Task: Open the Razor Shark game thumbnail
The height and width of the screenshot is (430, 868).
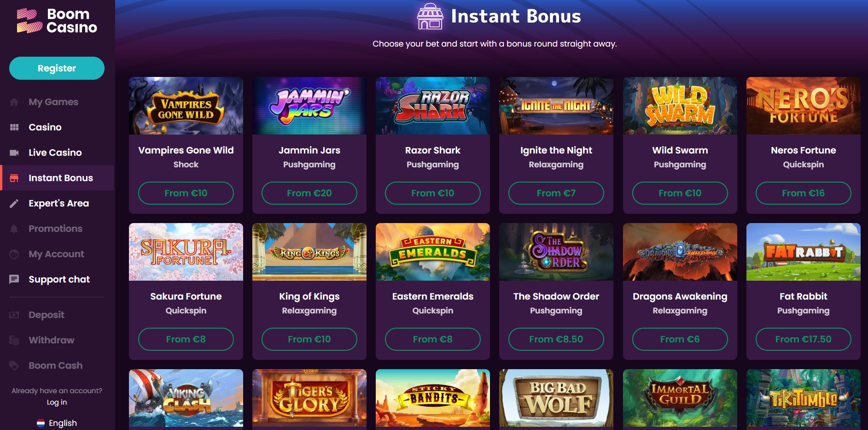Action: [x=433, y=106]
